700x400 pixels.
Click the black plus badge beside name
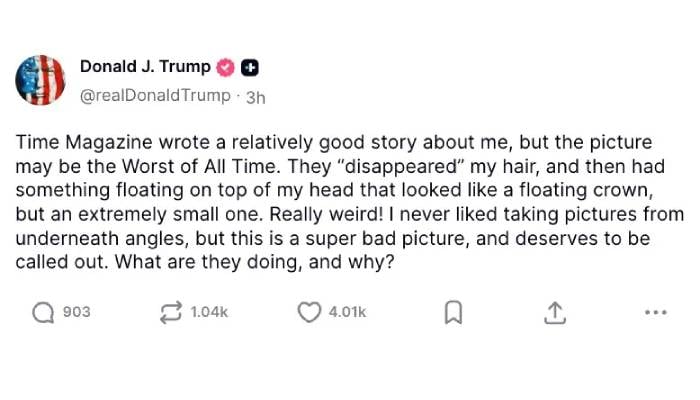click(251, 67)
